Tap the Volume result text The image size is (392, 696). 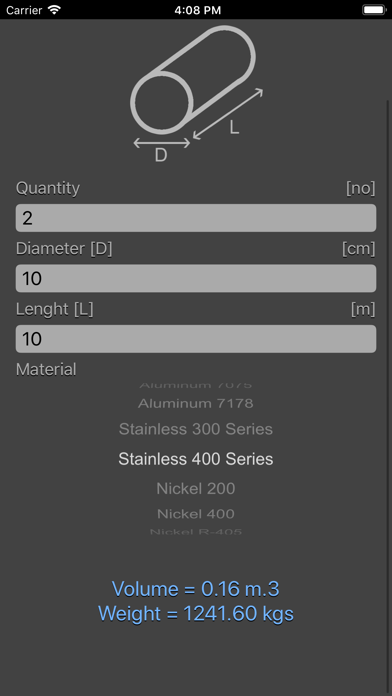(196, 589)
